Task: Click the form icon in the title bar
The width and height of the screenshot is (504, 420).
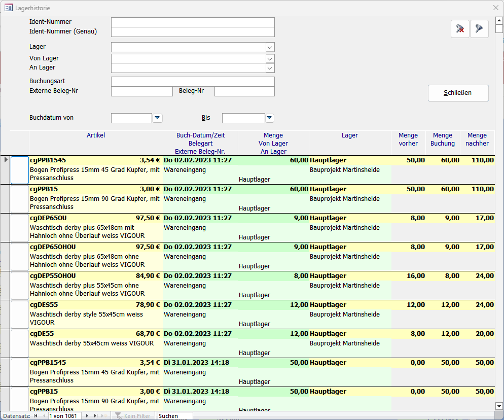Action: [9, 8]
